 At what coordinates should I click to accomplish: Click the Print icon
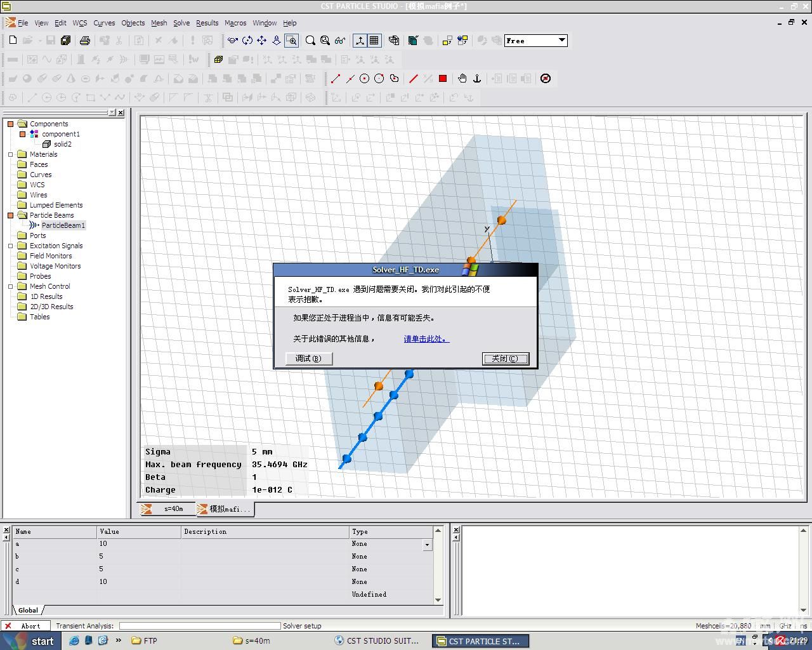[85, 40]
